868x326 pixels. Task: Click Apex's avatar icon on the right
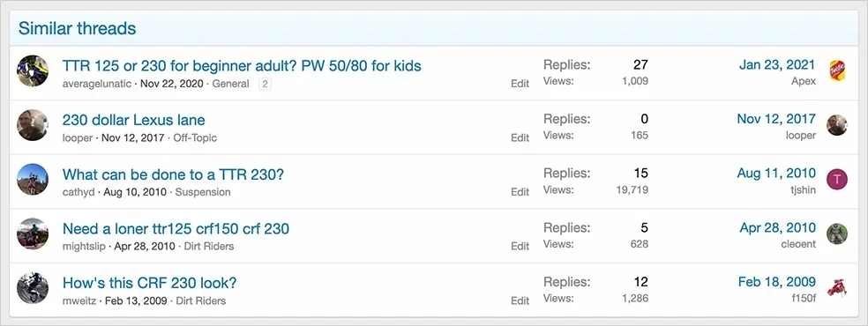pyautogui.click(x=837, y=70)
